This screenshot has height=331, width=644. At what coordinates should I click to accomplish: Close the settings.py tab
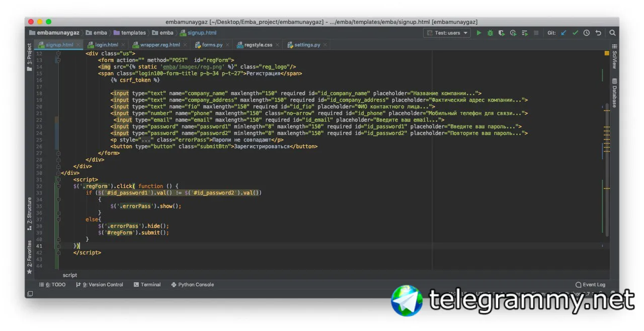[x=325, y=45]
